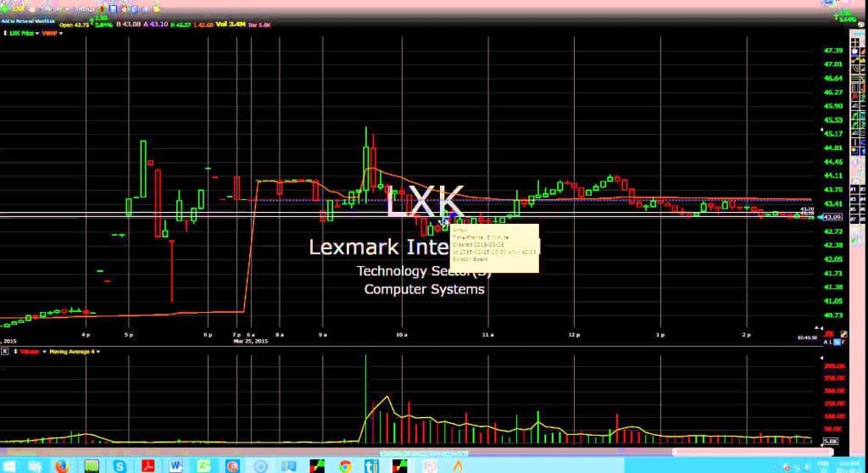The width and height of the screenshot is (868, 473).
Task: Open Skype from the taskbar
Action: pyautogui.click(x=120, y=466)
